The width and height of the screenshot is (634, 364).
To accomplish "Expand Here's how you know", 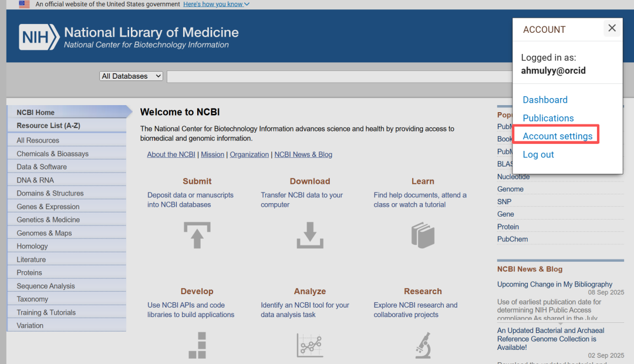I will pyautogui.click(x=216, y=4).
